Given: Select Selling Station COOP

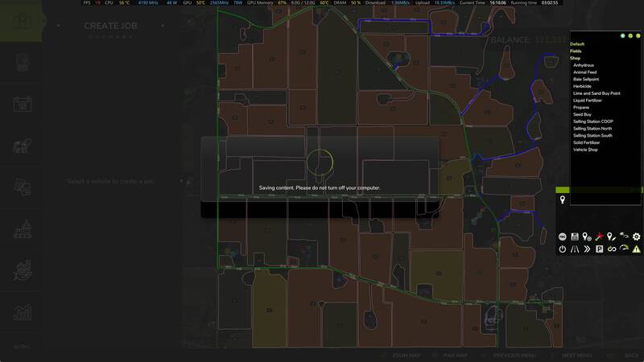Looking at the screenshot, I should click(x=593, y=121).
